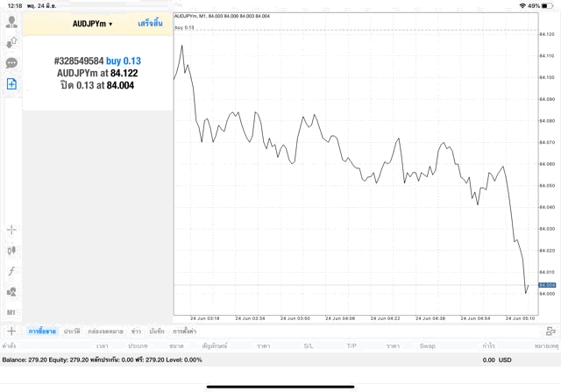561x392 pixels.
Task: Tap the panel layout icon at right
Action: click(x=550, y=331)
